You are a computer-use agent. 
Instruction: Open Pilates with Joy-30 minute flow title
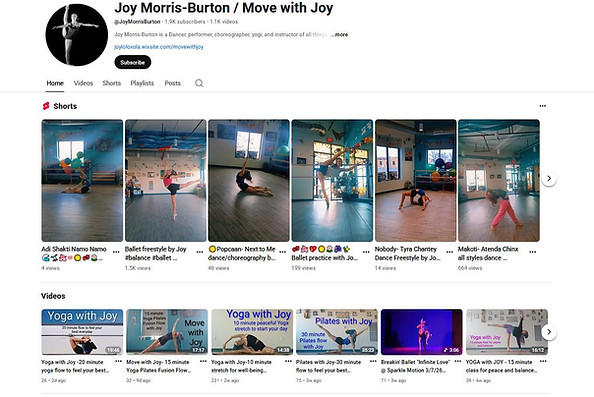[x=328, y=366]
